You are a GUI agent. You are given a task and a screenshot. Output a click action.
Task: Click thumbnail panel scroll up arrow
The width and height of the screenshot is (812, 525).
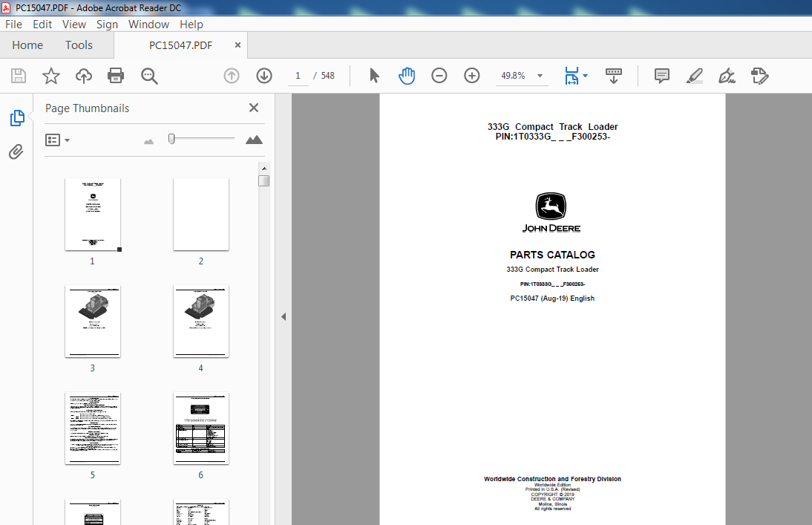click(x=264, y=169)
